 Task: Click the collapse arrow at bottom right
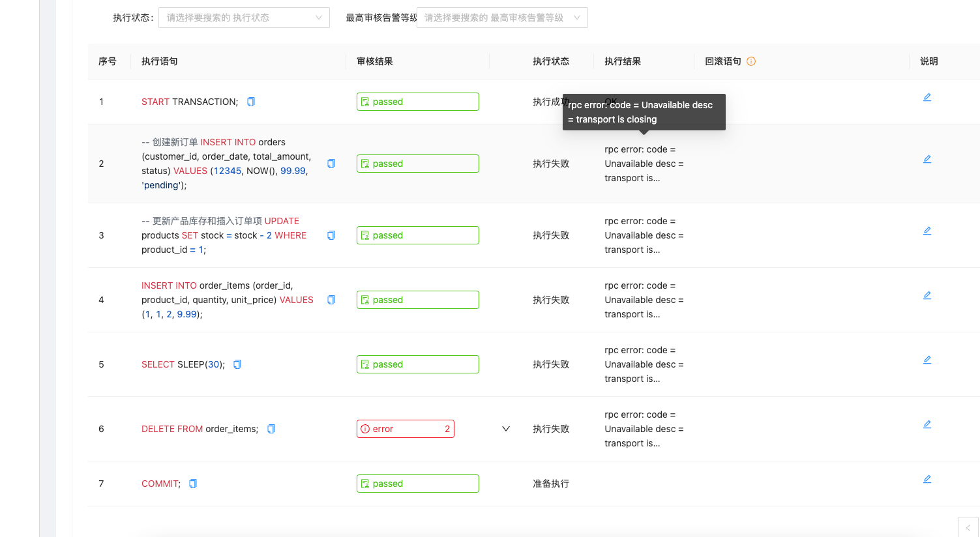[x=968, y=528]
